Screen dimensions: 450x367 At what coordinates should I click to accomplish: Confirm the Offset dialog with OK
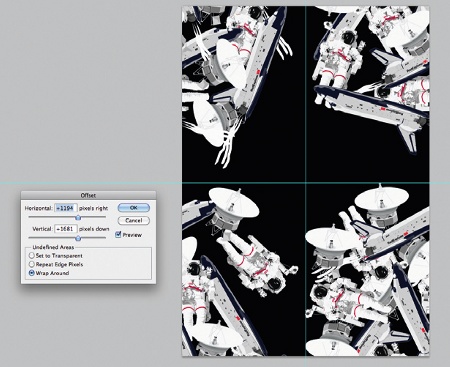pos(134,208)
